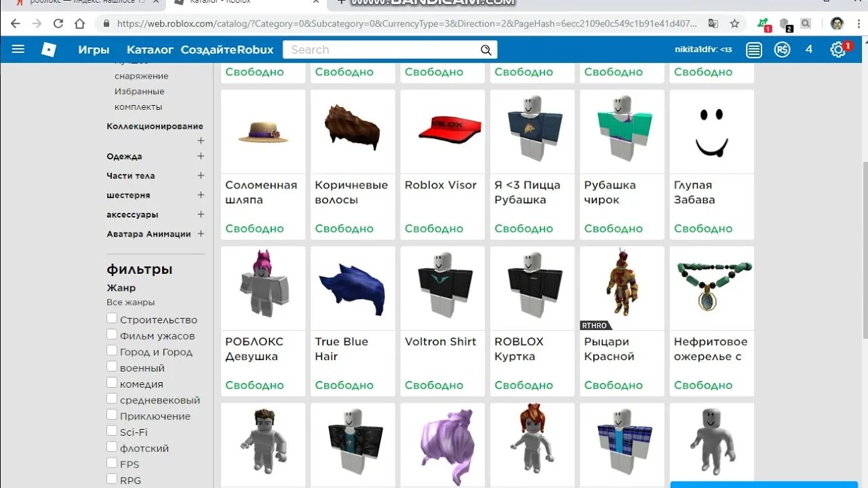Screen dimensions: 868x488
Task: Open the Игры menu item
Action: coord(94,49)
